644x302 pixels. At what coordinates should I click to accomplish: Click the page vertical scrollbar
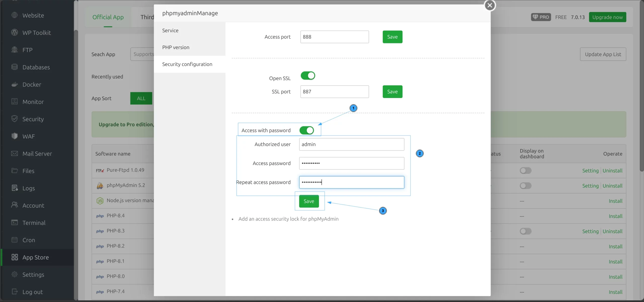pyautogui.click(x=642, y=86)
